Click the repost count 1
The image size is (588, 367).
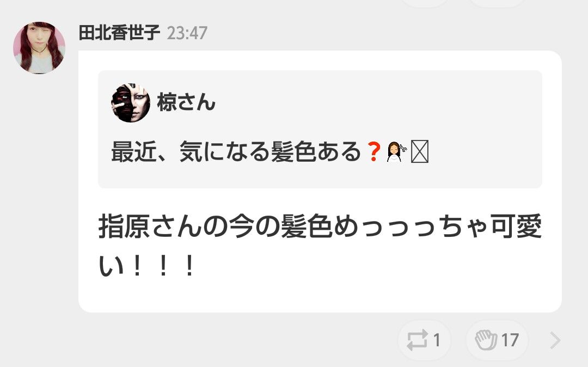pos(437,340)
